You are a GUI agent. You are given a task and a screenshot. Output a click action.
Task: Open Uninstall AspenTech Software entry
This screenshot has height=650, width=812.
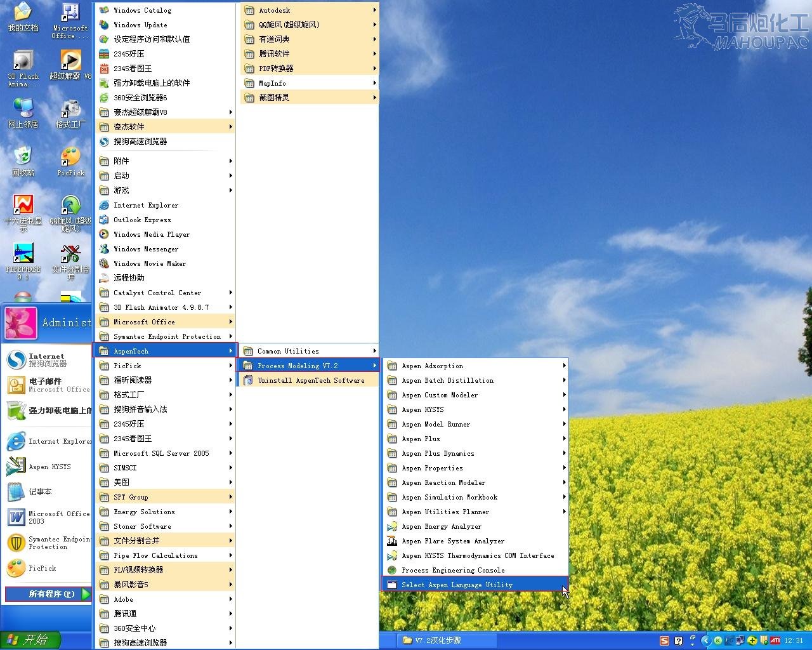tap(308, 380)
